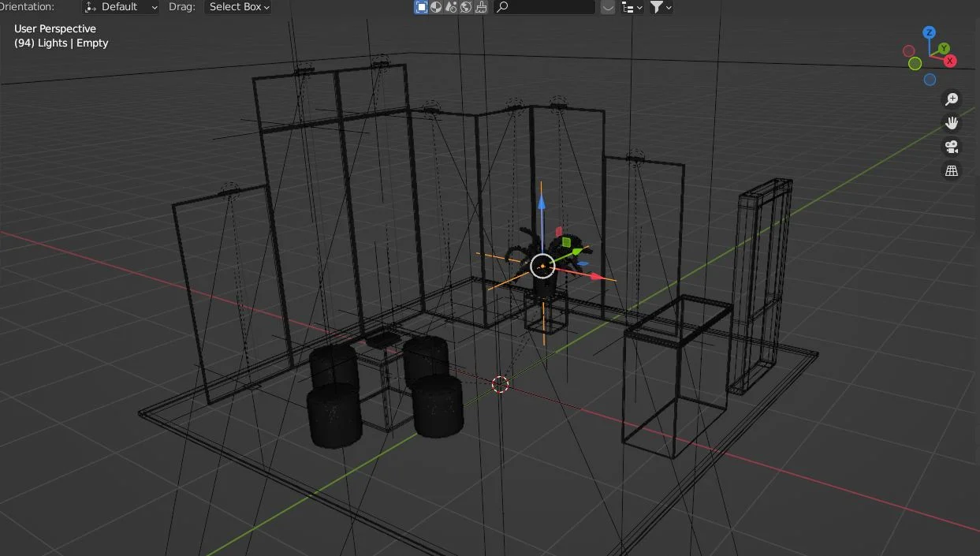Image resolution: width=980 pixels, height=556 pixels.
Task: Zoom the view using the magnifier icon
Action: (952, 99)
